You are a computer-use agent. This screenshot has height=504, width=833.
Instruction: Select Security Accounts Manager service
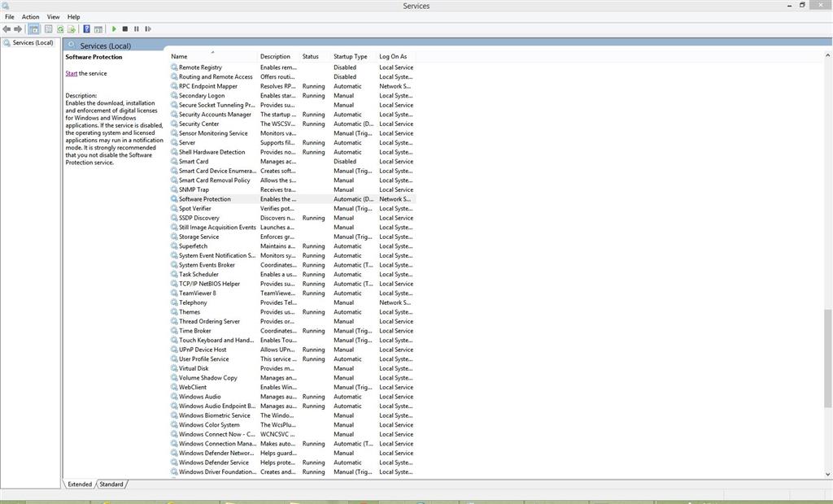(x=292, y=115)
